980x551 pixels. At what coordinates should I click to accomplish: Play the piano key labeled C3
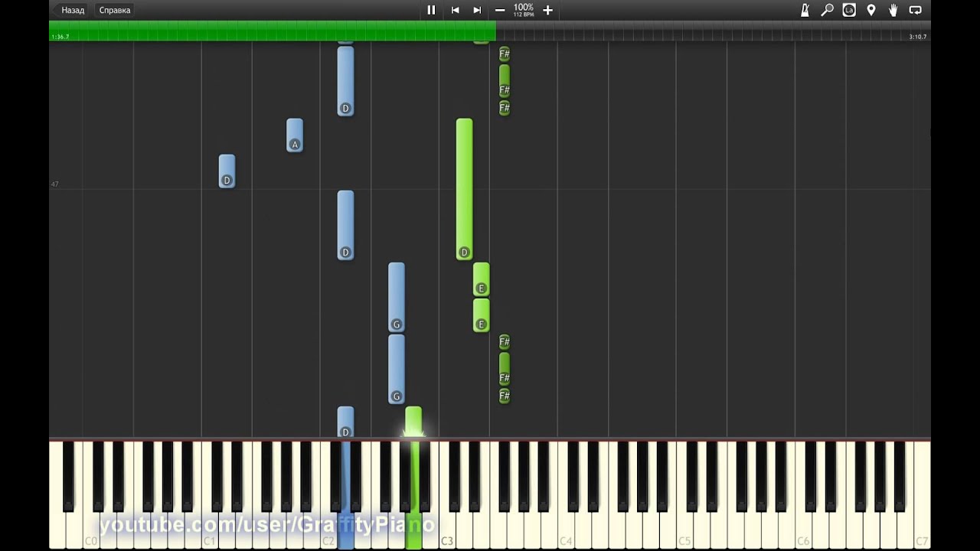(x=447, y=528)
